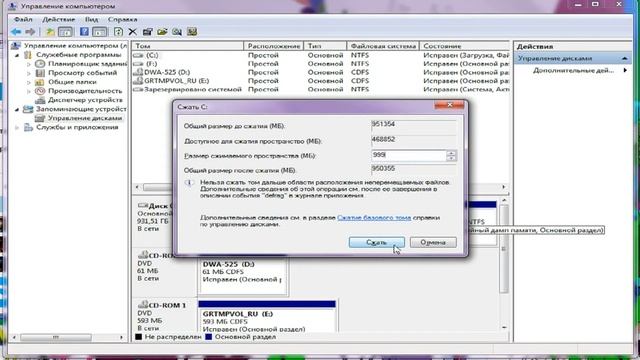
Task: Click the disk view scroll-down arrow
Action: pyautogui.click(x=504, y=327)
